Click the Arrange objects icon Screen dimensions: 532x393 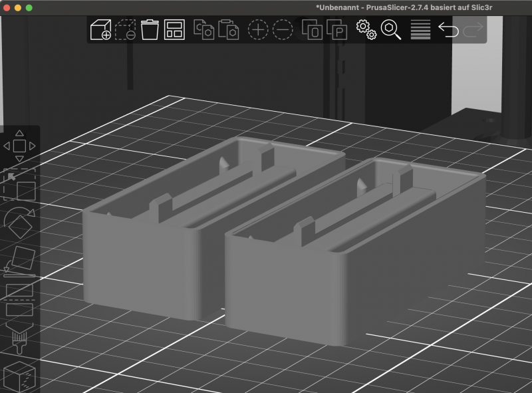coord(174,30)
